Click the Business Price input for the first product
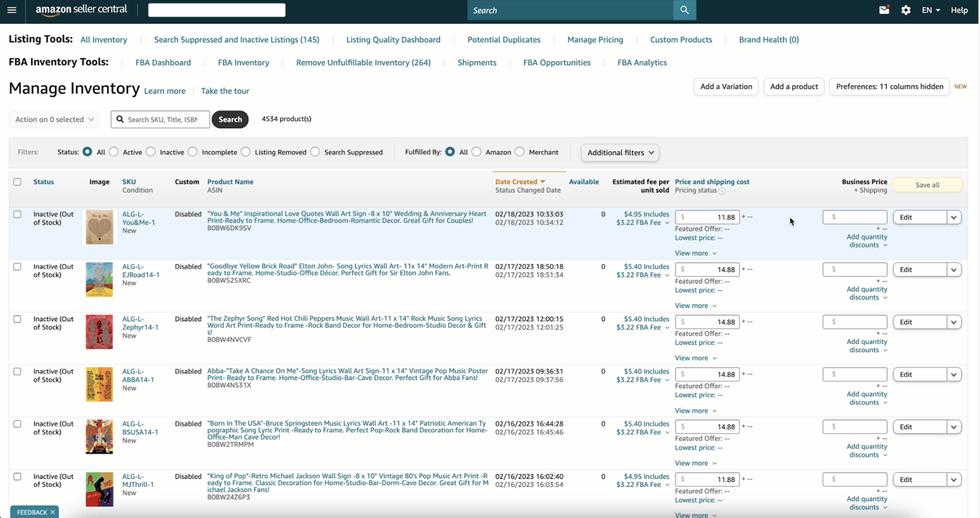 pos(854,217)
